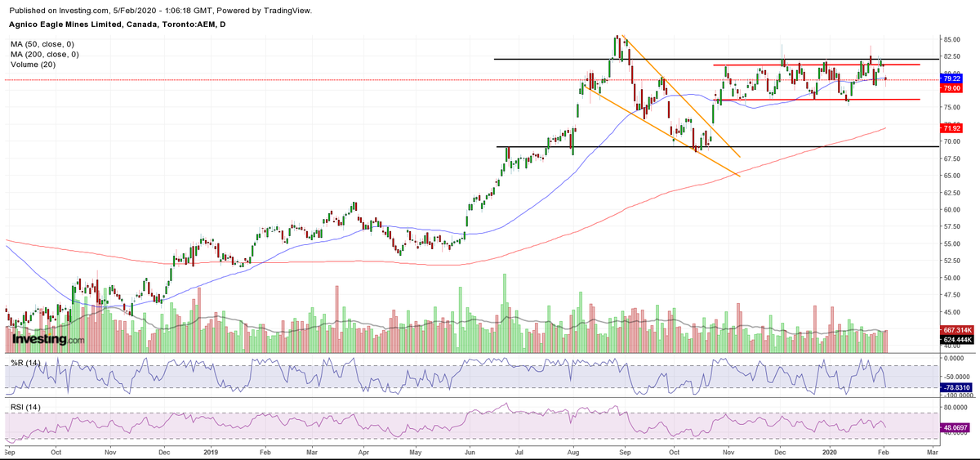980x460 pixels.
Task: Click the 82.50 price axis label
Action: tap(951, 56)
